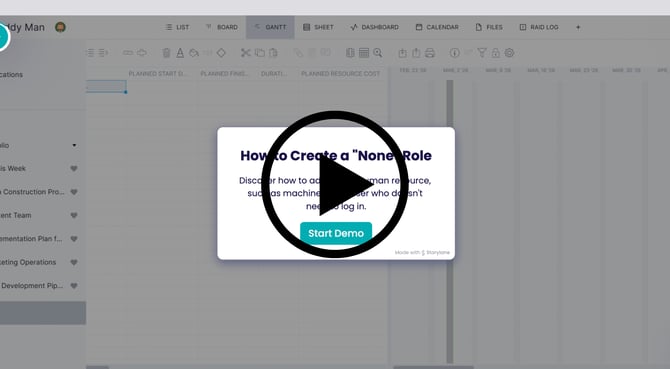670x369 pixels.
Task: Cut using the scissors icon
Action: (x=246, y=53)
